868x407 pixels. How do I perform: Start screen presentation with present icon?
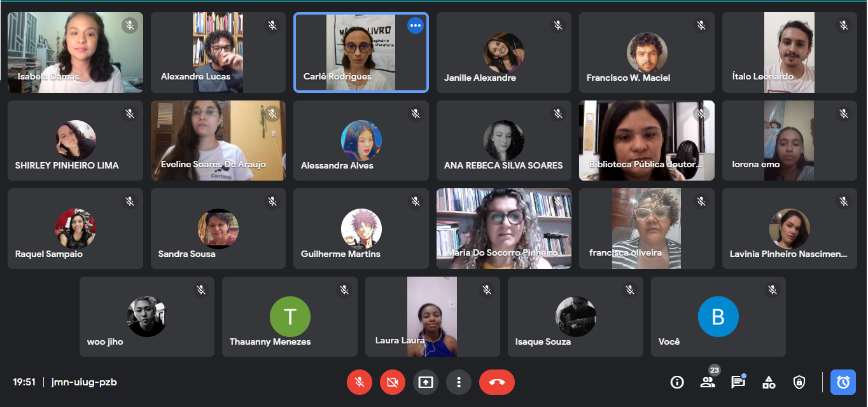coord(426,382)
